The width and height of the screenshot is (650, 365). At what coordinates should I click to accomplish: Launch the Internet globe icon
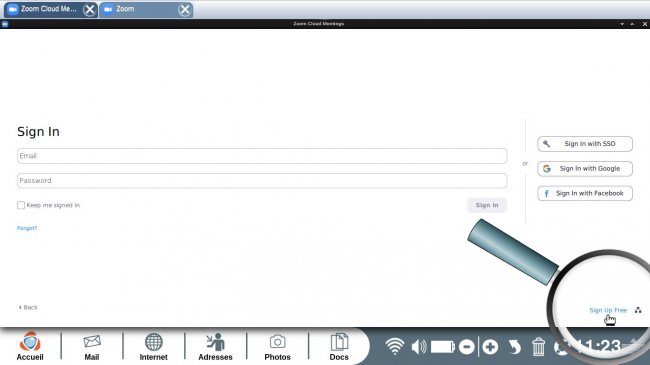[x=153, y=346]
